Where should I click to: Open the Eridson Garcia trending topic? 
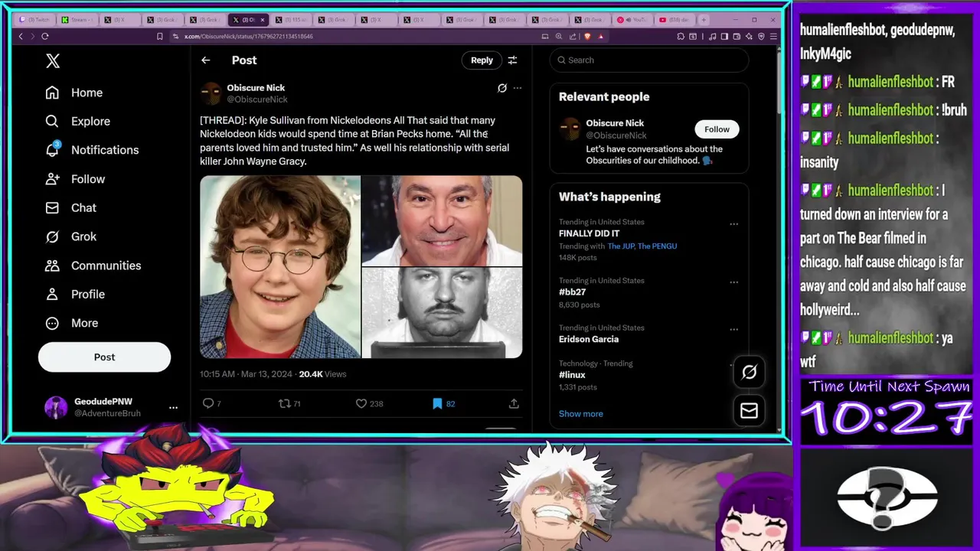pyautogui.click(x=589, y=339)
